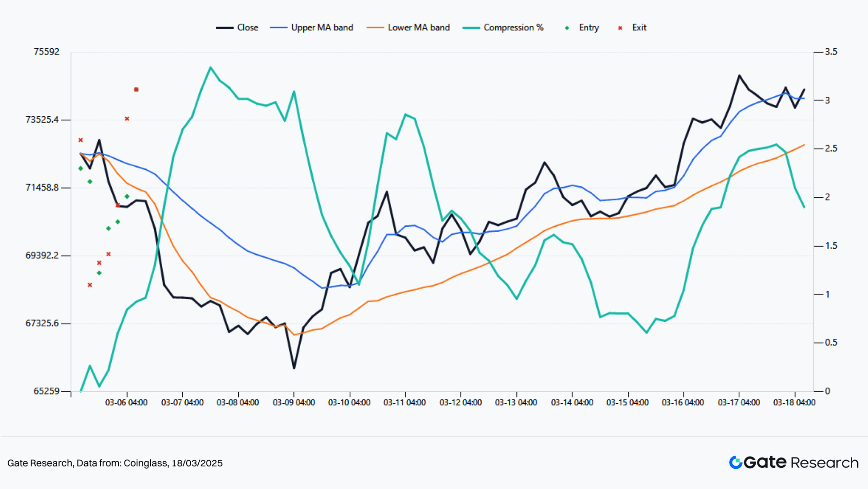This screenshot has width=868, height=489.
Task: Hide the Compression % series in legend
Action: coord(513,27)
